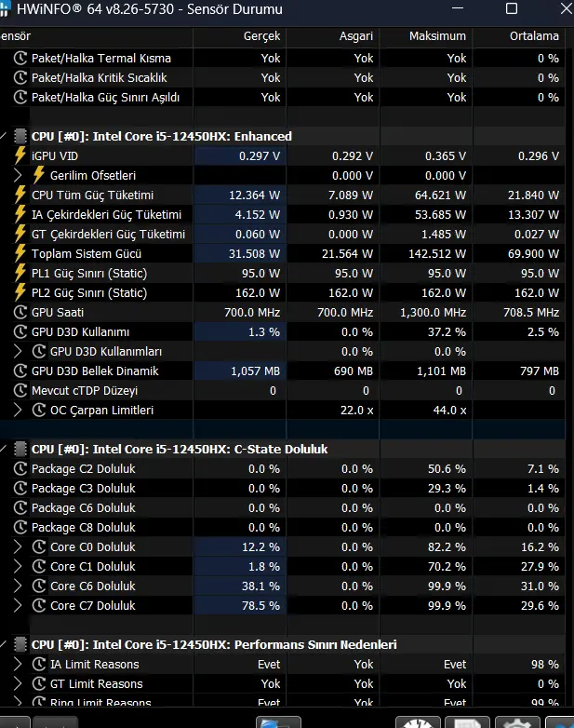Screen dimensions: 574x728
Task: Click the 78.5 % Core C7 current value
Action: point(260,605)
